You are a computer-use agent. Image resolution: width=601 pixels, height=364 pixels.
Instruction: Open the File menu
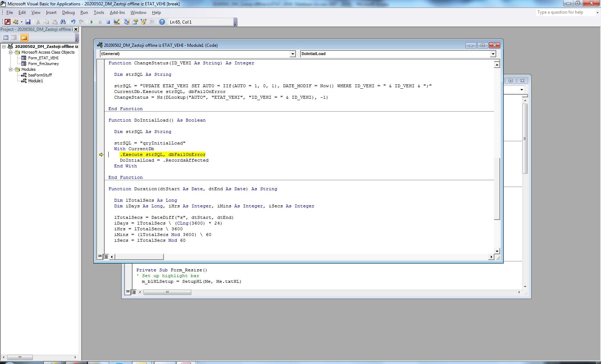10,13
